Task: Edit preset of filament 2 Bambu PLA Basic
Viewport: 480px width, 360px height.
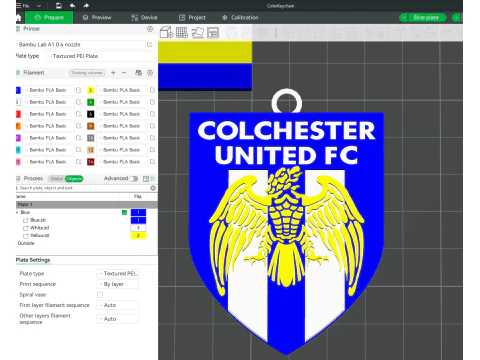Action: (x=152, y=90)
